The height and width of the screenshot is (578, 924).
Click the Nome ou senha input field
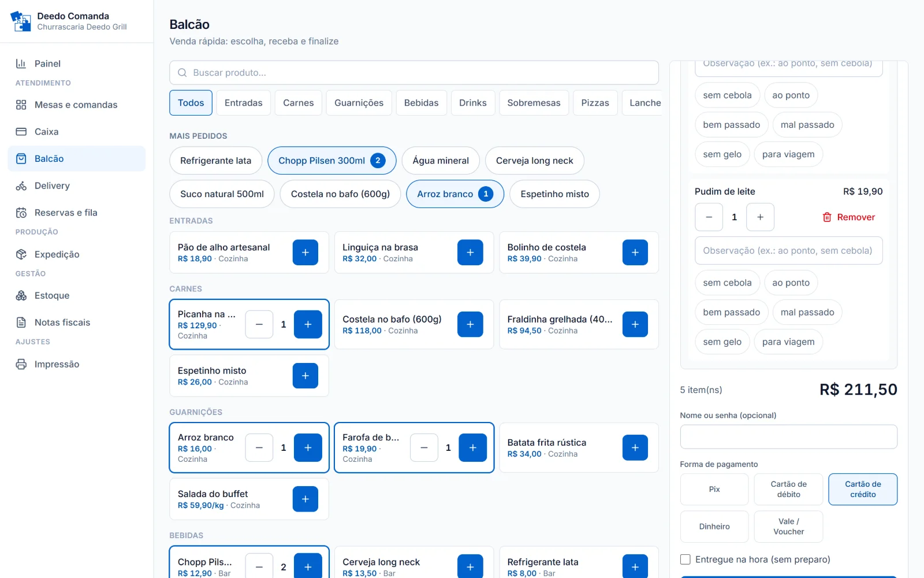pyautogui.click(x=789, y=437)
